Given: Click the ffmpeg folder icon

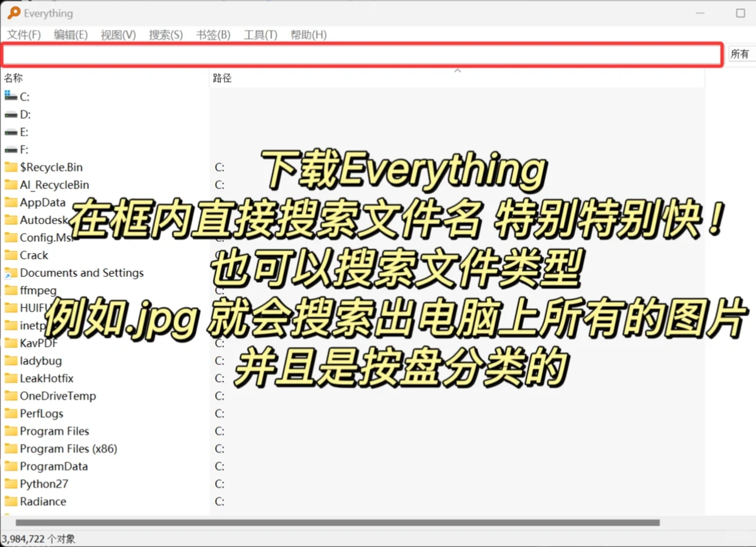Looking at the screenshot, I should (x=11, y=290).
